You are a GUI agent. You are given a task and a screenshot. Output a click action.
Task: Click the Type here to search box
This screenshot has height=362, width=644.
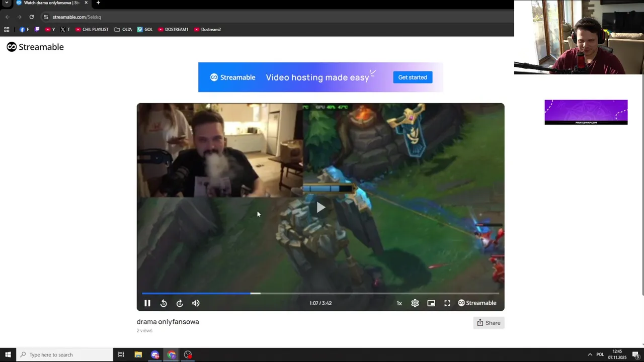(64, 355)
